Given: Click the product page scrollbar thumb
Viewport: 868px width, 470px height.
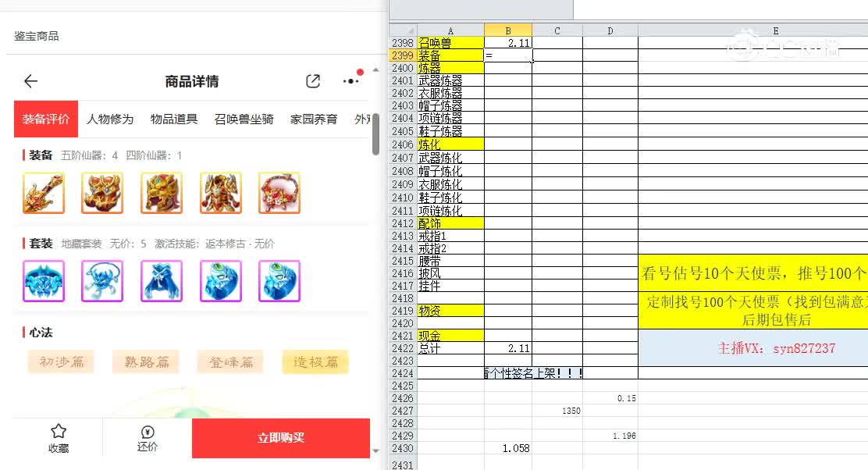Looking at the screenshot, I should [376, 134].
